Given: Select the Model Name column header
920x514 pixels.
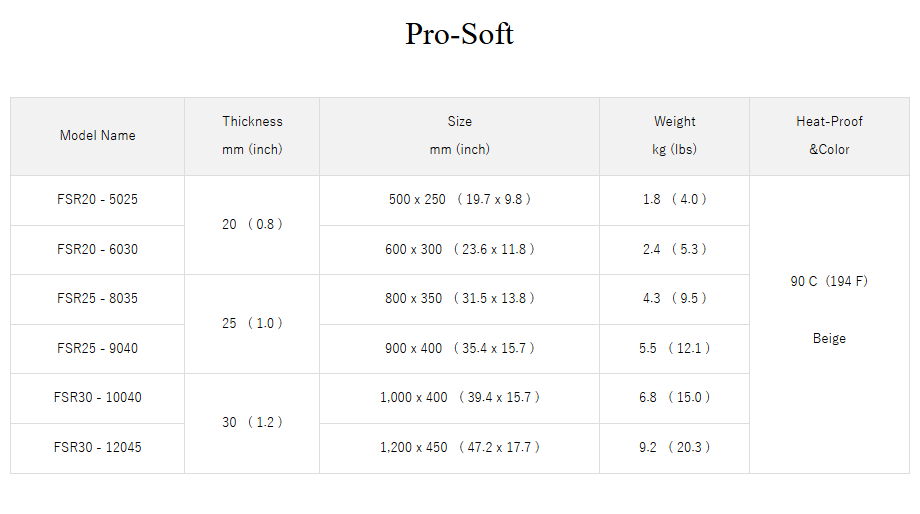Looking at the screenshot, I should 98,136.
